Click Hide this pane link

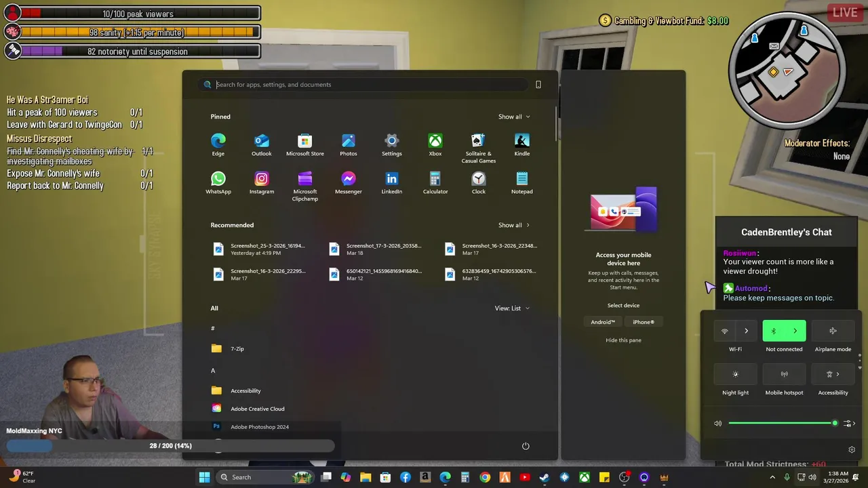click(x=623, y=340)
